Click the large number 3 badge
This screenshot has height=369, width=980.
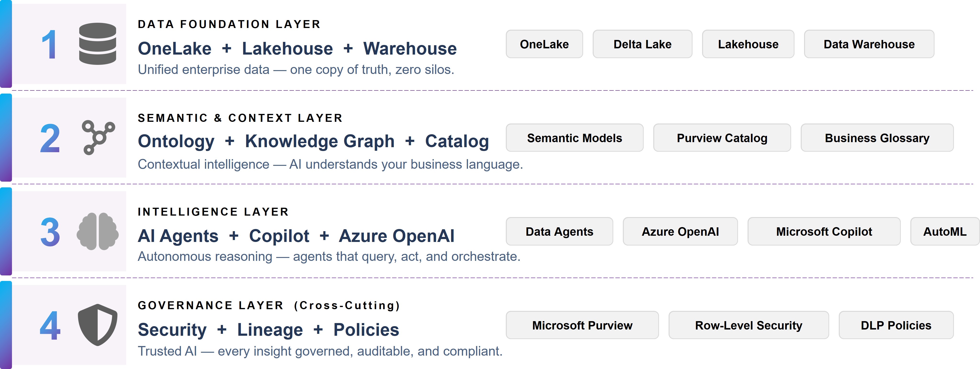pyautogui.click(x=50, y=232)
